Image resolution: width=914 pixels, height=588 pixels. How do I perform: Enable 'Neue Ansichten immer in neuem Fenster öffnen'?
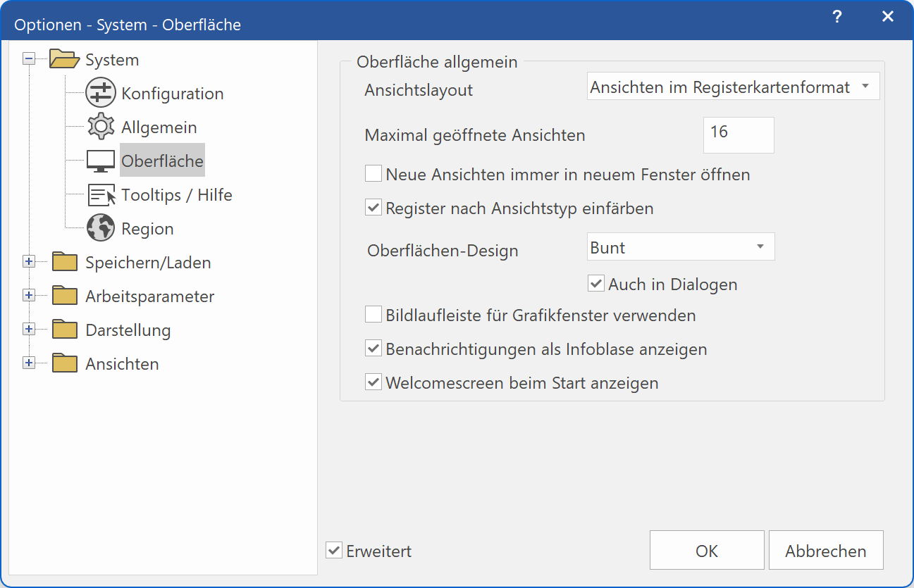pos(373,173)
